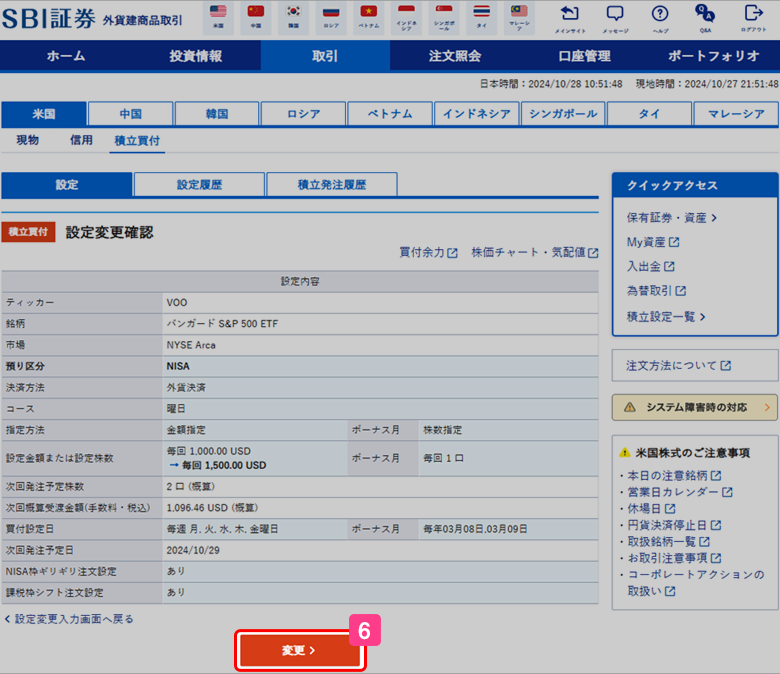Click the ログアウト icon
Viewport: 780px width, 674px height.
[753, 18]
